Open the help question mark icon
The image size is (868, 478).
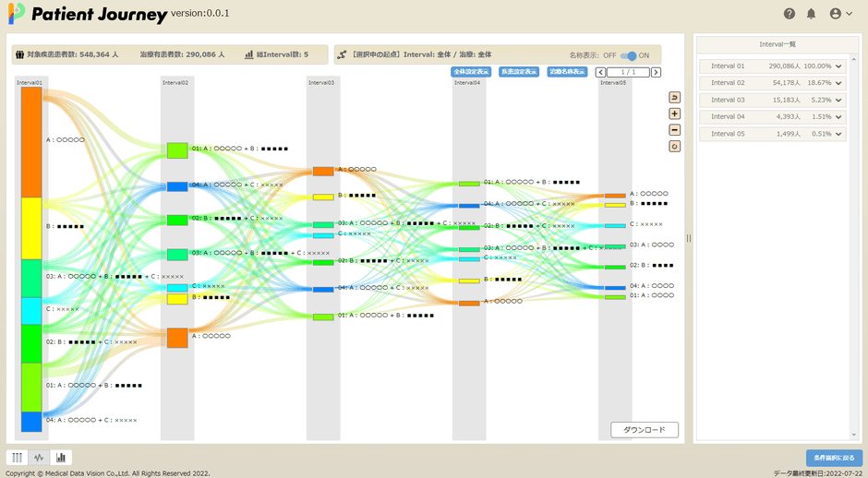(790, 14)
